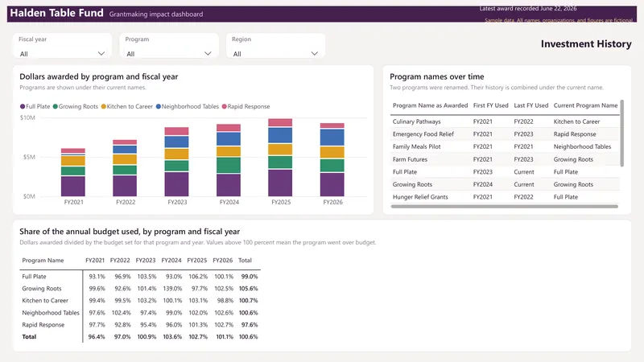Select the FY2021 Full Plate purple bar segment
The image size is (644, 362).
(x=73, y=187)
